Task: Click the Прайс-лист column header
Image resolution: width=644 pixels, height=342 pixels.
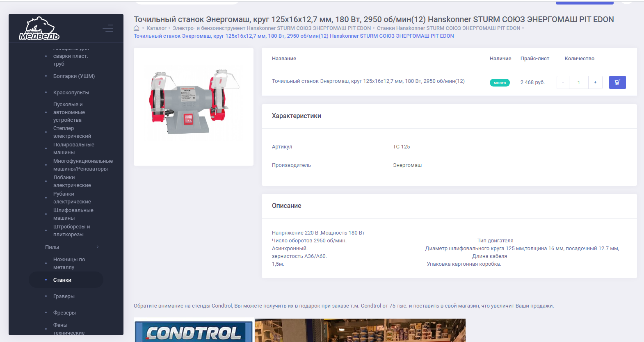Action: [x=535, y=59]
